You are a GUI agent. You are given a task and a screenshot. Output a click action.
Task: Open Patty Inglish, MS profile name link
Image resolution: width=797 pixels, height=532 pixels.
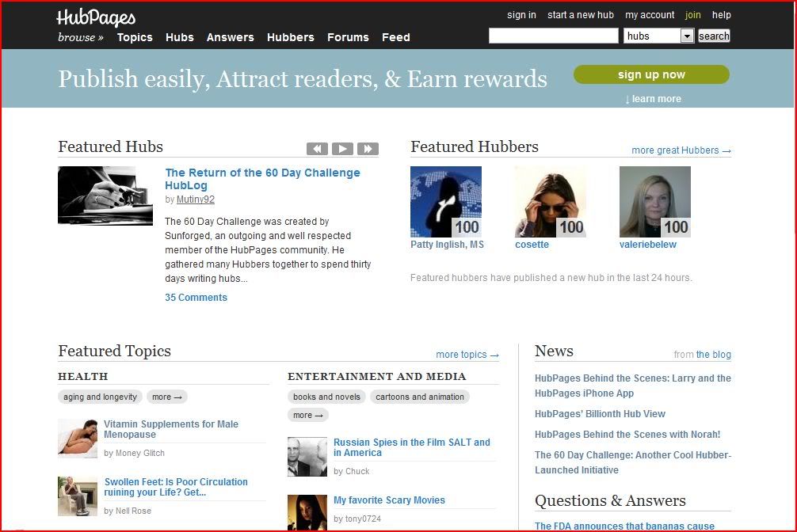click(x=447, y=245)
